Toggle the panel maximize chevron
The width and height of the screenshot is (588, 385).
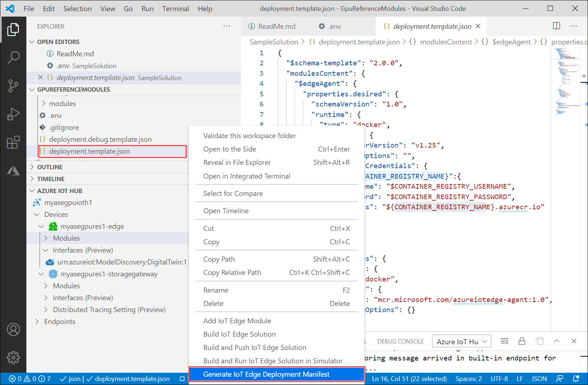coord(557,341)
